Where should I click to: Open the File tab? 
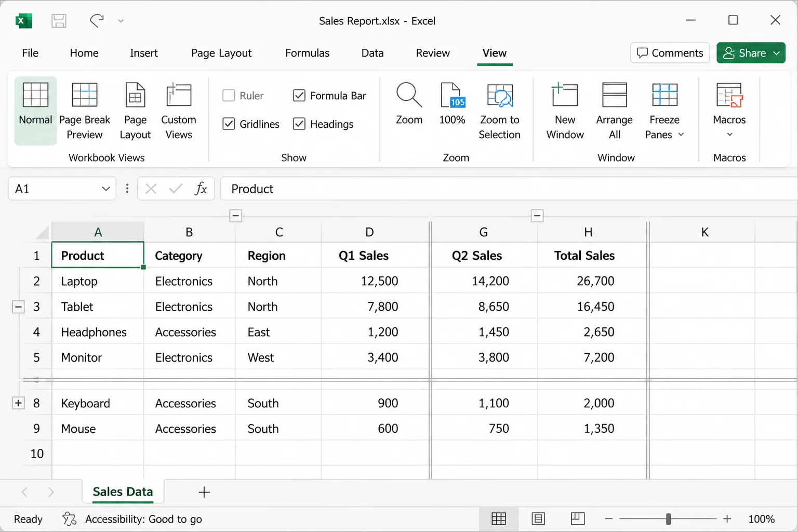point(30,53)
